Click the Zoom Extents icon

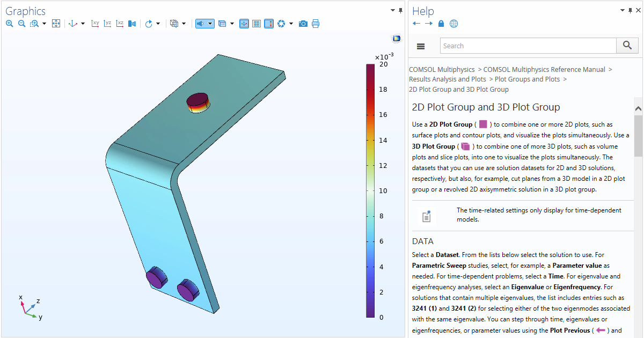coord(56,24)
